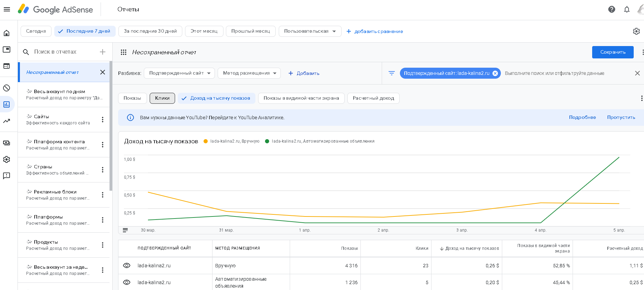The width and height of the screenshot is (644, 290).
Task: Open the report grid dots icon
Action: pyautogui.click(x=124, y=52)
